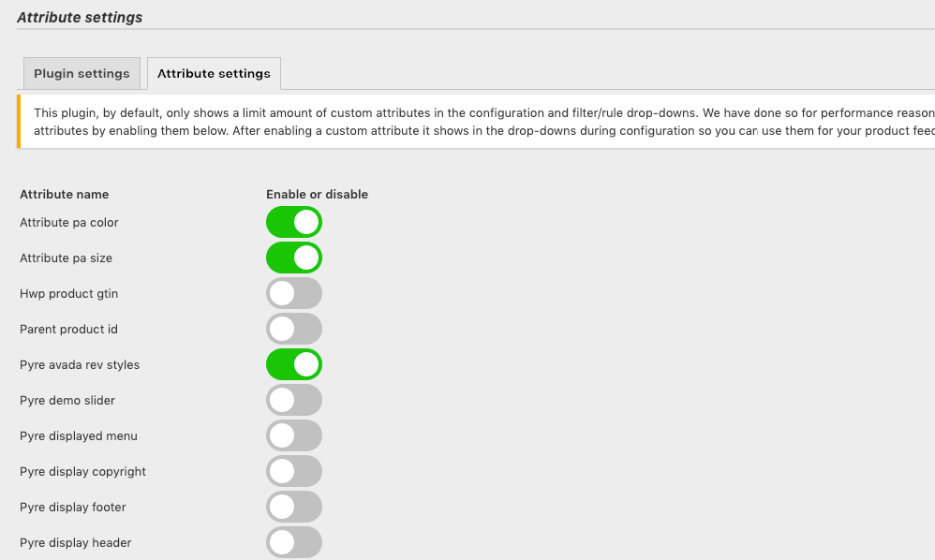This screenshot has width=935, height=560.
Task: Click the Pyre demo slider label
Action: pos(67,400)
